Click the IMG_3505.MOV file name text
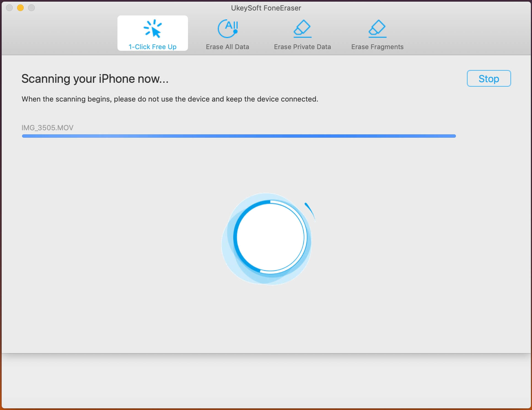Viewport: 532px width, 410px height. click(47, 128)
